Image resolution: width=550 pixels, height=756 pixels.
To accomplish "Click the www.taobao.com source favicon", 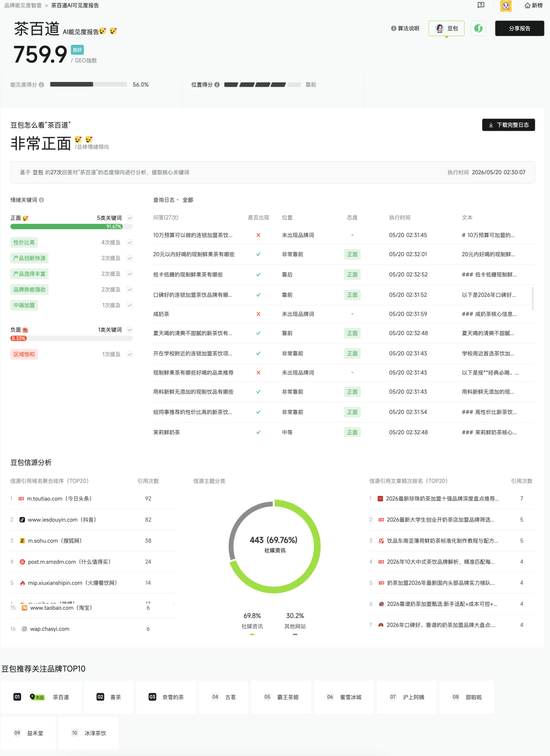I will 24,608.
